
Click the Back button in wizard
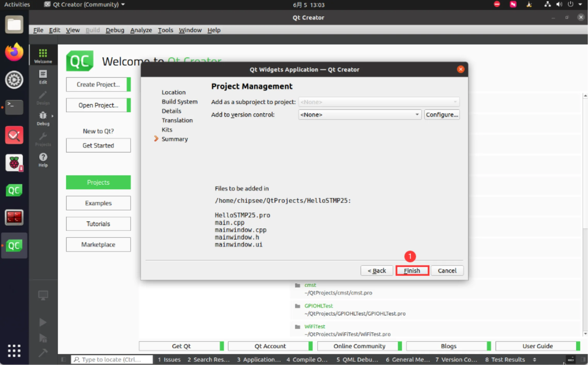(x=377, y=271)
